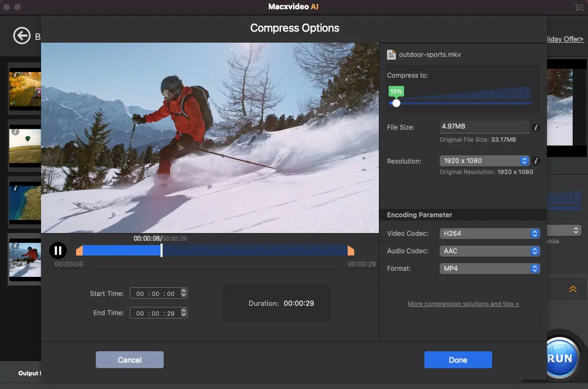This screenshot has width=588, height=389.
Task: Go back using the circular arrow icon
Action: [22, 35]
